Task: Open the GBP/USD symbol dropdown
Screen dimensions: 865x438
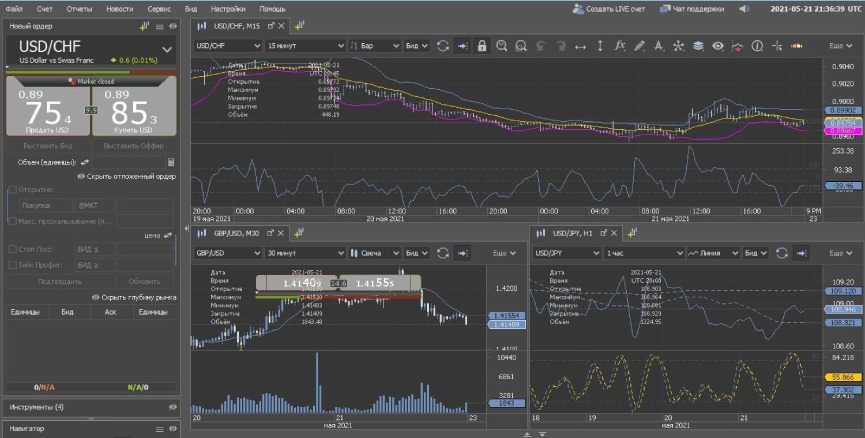Action: (228, 253)
